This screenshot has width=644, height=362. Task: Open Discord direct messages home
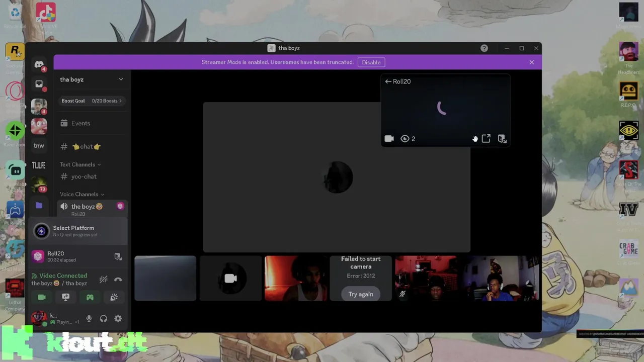[39, 64]
